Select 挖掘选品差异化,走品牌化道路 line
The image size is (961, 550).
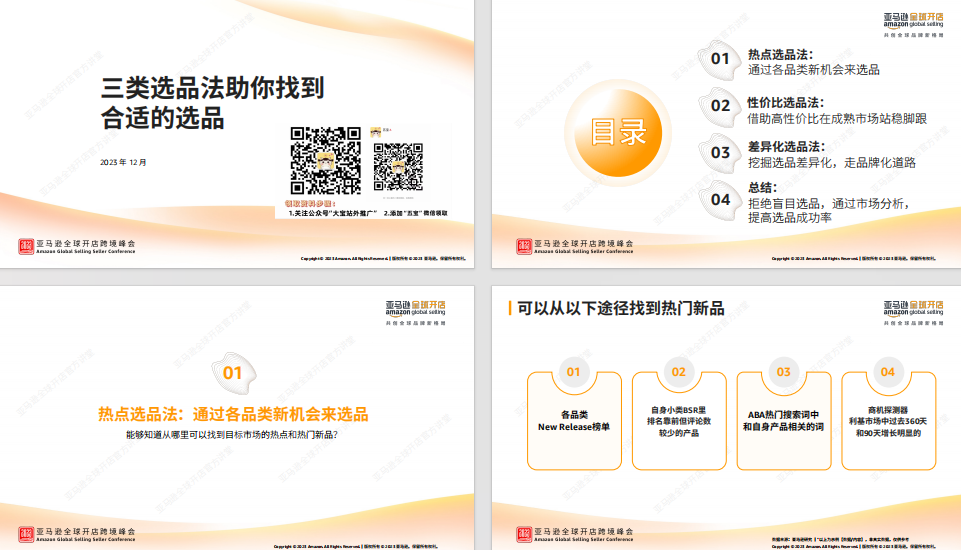(832, 162)
